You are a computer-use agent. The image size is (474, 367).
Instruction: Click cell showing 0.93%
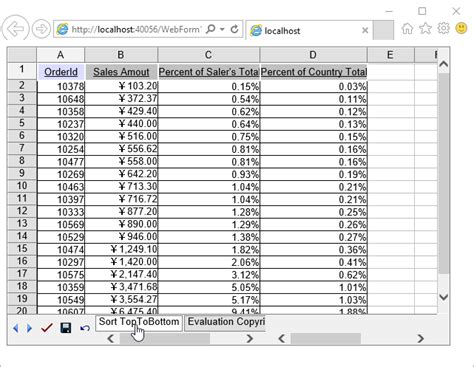click(x=209, y=174)
